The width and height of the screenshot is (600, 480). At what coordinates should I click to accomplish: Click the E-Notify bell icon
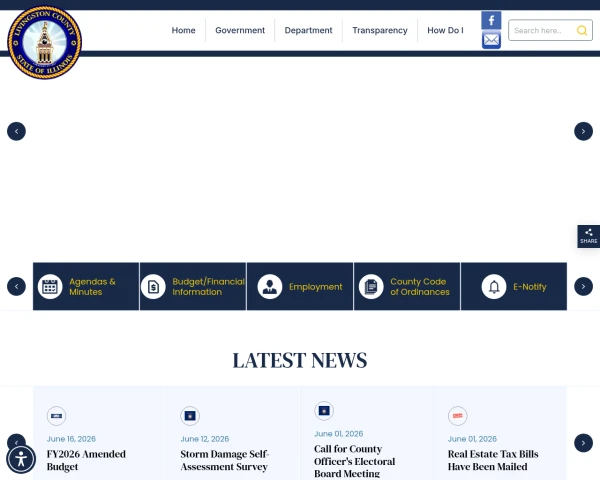(494, 287)
